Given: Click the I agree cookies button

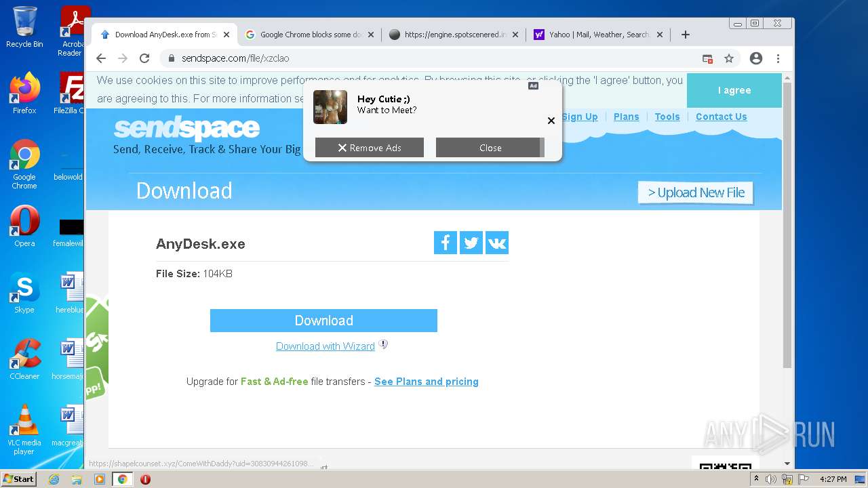Looking at the screenshot, I should tap(734, 90).
